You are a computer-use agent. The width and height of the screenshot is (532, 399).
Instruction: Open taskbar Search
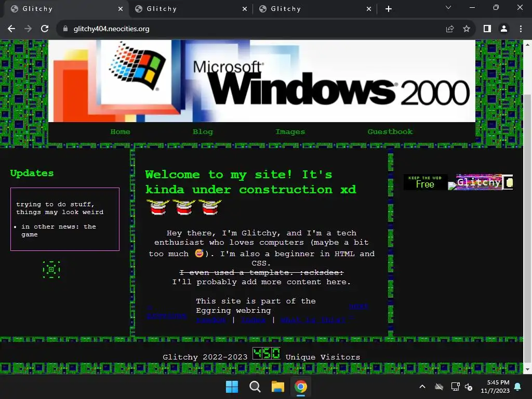click(x=255, y=387)
